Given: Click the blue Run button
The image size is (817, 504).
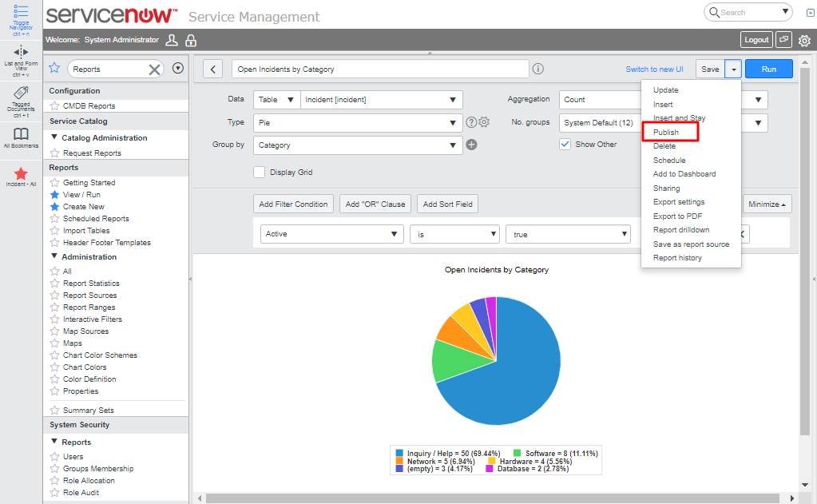Looking at the screenshot, I should (768, 69).
